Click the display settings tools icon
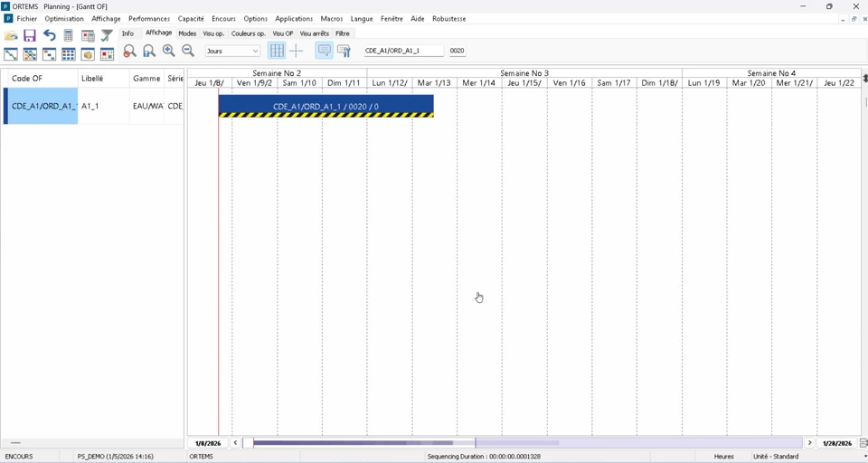 coord(344,51)
